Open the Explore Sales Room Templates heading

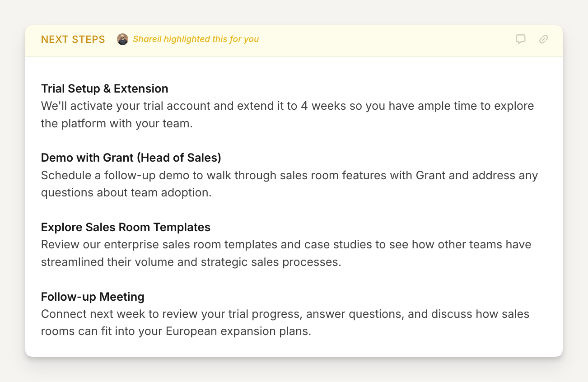[126, 227]
